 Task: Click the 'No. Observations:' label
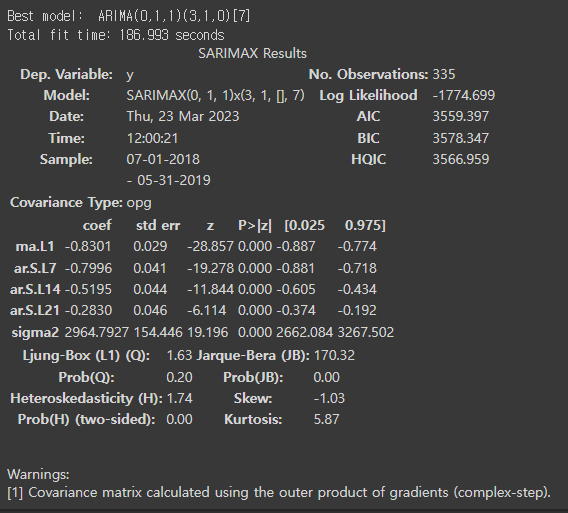368,74
